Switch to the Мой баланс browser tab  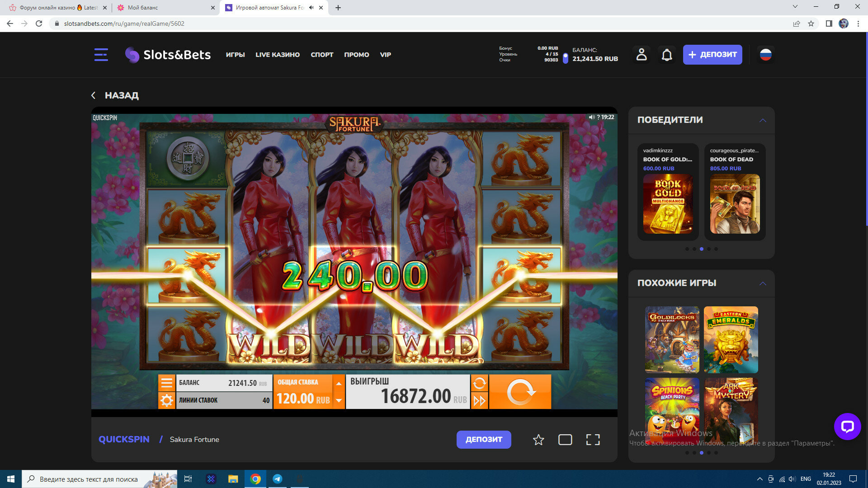(x=143, y=8)
